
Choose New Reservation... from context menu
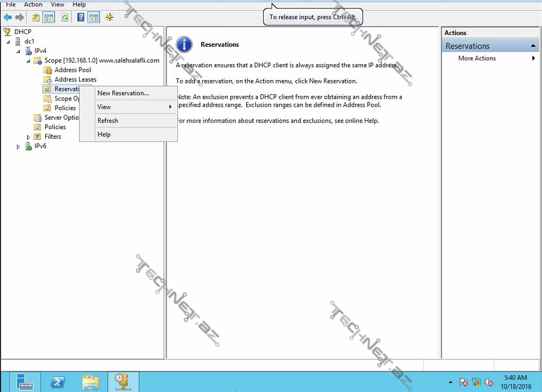(x=123, y=94)
